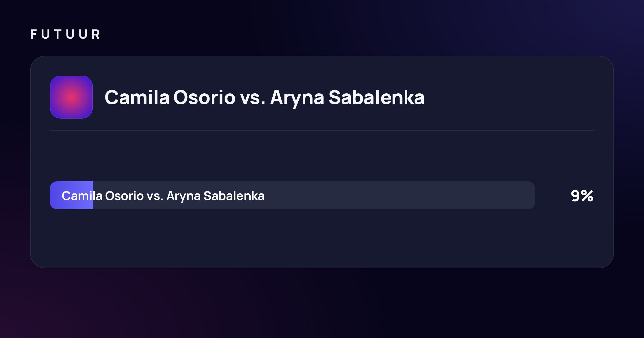Click the unfilled dark portion of progress bar
The image size is (644, 338).
(314, 195)
